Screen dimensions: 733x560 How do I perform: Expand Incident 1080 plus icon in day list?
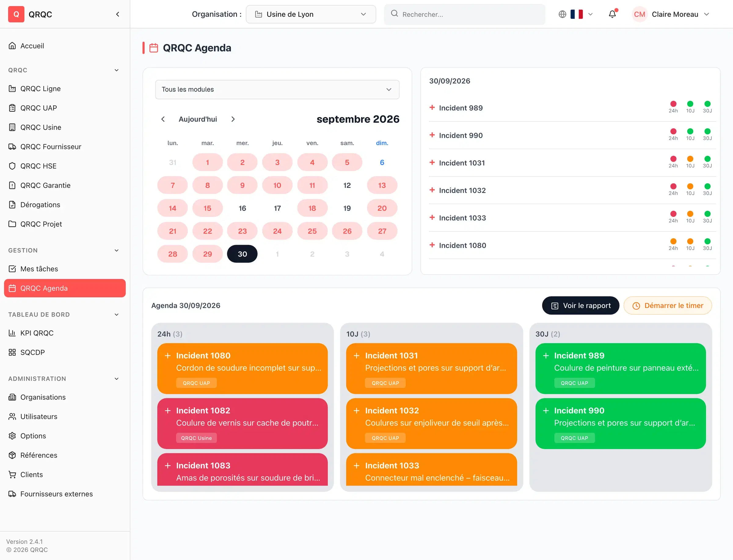tap(432, 245)
